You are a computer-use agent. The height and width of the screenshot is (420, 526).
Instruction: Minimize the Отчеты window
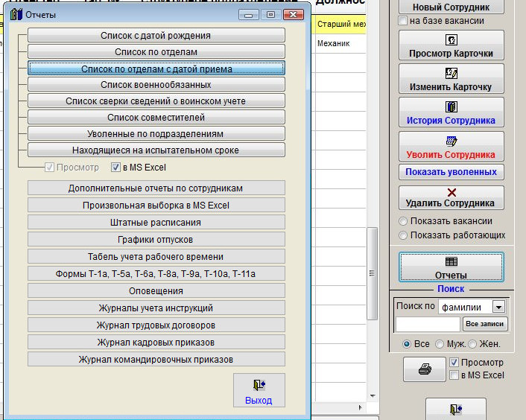[249, 14]
